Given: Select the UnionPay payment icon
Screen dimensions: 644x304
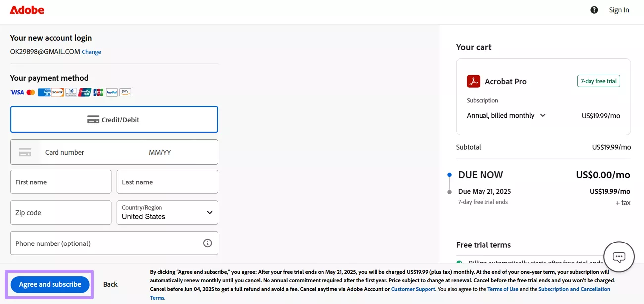Looking at the screenshot, I should [x=85, y=92].
